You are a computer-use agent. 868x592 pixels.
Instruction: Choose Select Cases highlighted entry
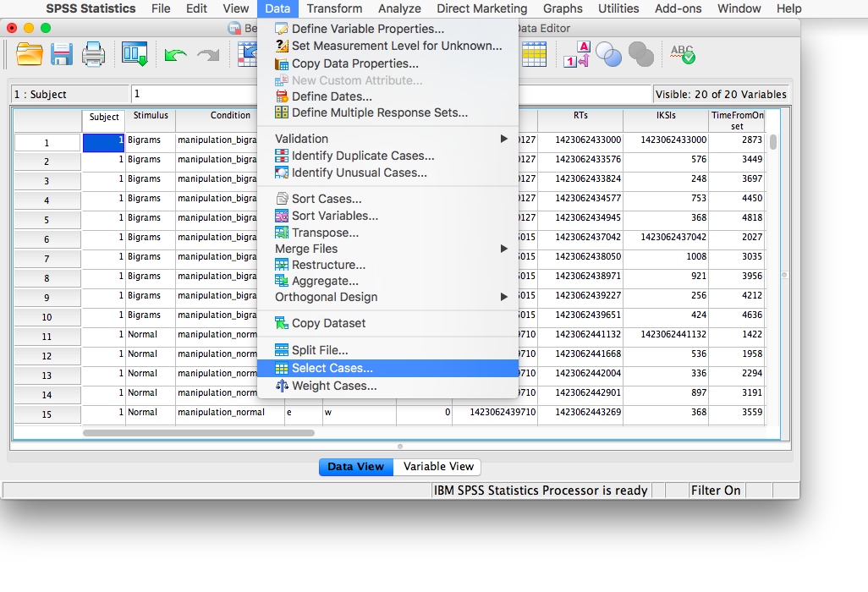(x=387, y=369)
